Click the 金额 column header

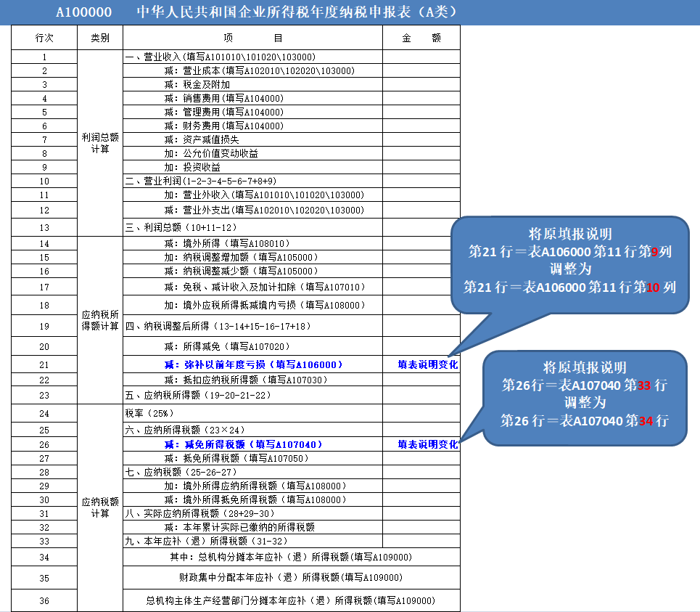(x=421, y=38)
